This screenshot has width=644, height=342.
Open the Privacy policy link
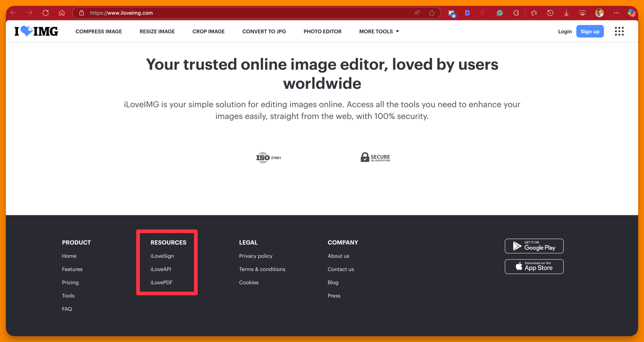pyautogui.click(x=256, y=256)
